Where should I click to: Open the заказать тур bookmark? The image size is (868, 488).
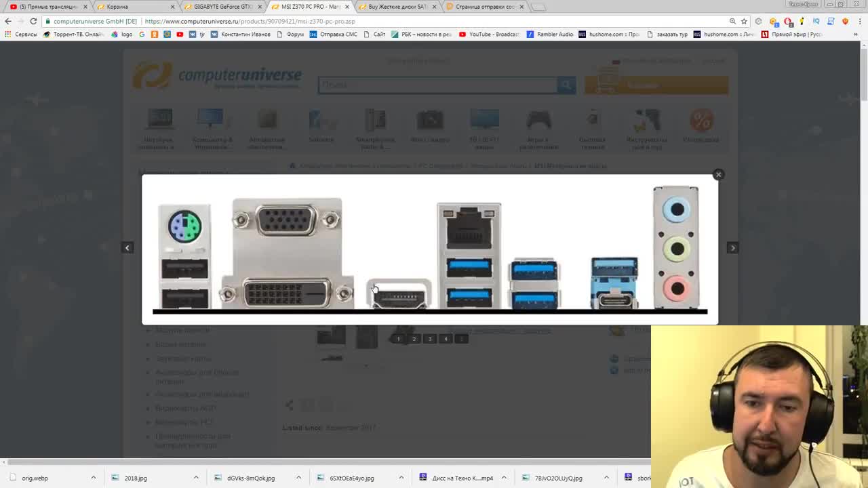click(667, 34)
